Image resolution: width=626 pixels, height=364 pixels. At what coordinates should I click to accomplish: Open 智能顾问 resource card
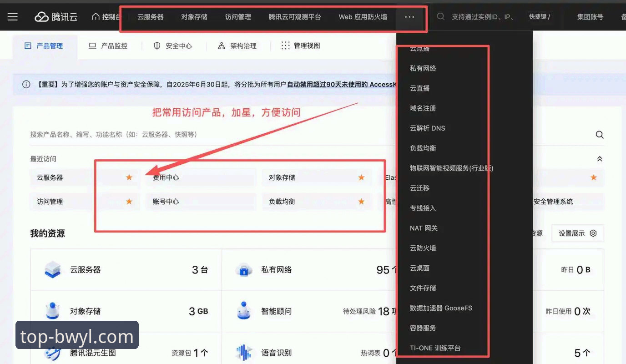point(309,311)
